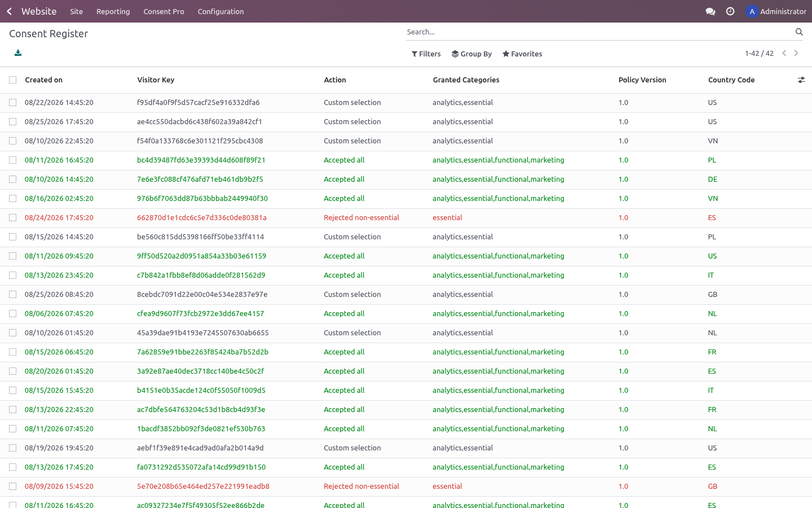The height and width of the screenshot is (508, 812).
Task: Select all records with header checkbox
Action: coord(13,80)
